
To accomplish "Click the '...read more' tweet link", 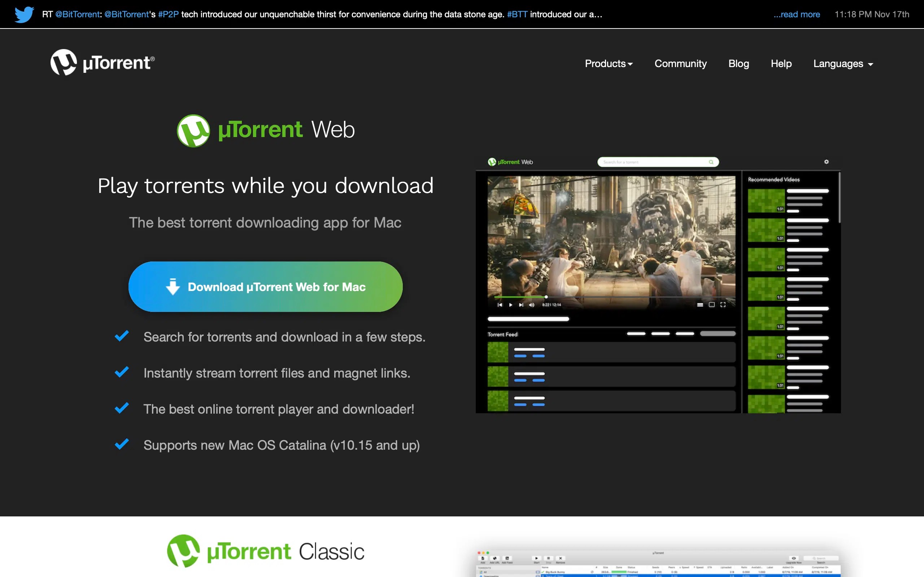I will click(x=797, y=14).
